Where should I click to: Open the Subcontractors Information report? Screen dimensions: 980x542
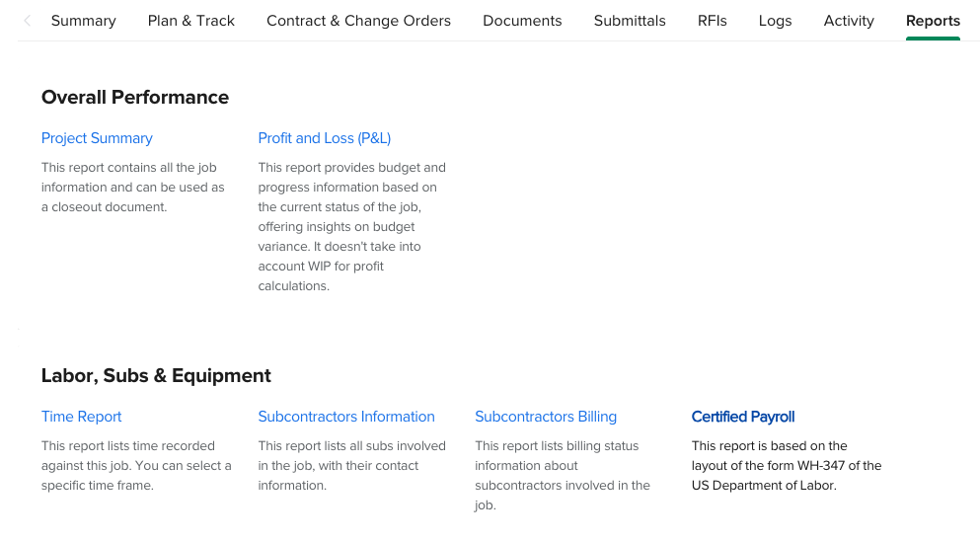click(x=346, y=417)
